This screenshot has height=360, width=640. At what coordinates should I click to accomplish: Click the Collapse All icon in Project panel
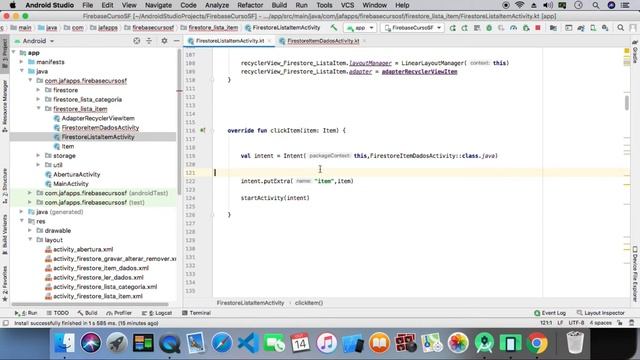click(149, 41)
